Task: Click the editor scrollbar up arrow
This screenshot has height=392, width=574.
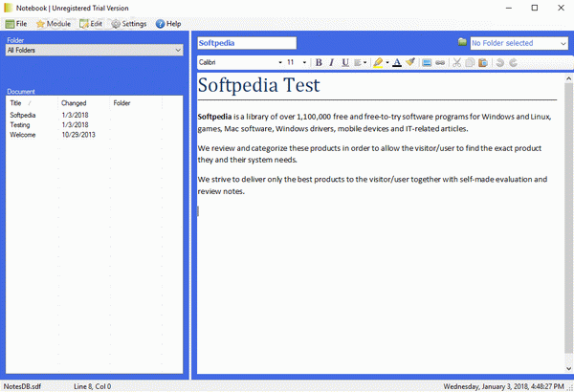Action: [x=568, y=78]
